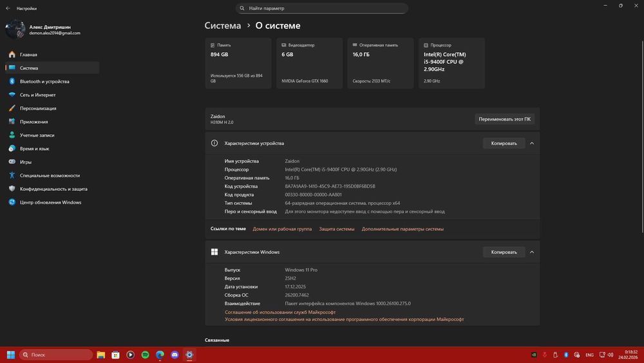Image resolution: width=644 pixels, height=363 pixels.
Task: Select Время и язык globe icon
Action: (x=12, y=148)
